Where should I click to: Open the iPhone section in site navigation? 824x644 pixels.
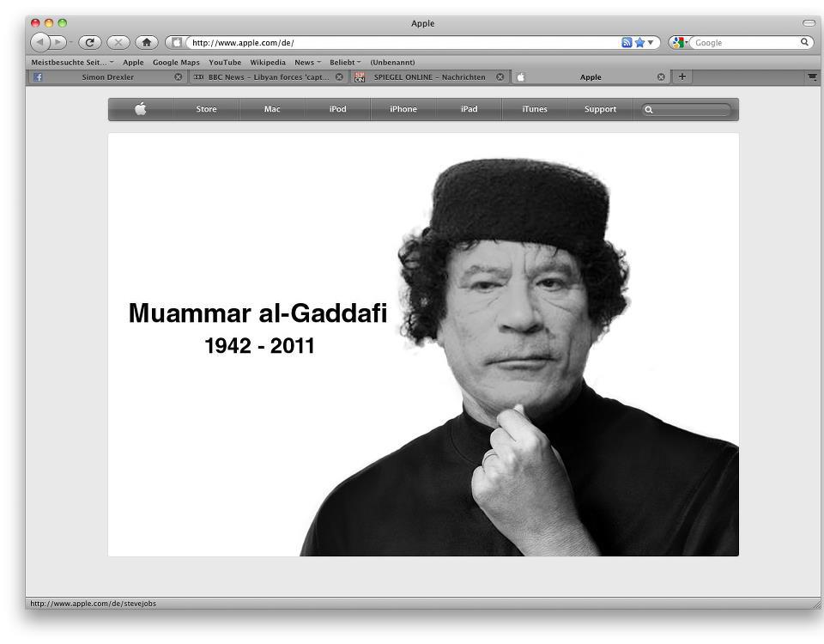pos(403,109)
